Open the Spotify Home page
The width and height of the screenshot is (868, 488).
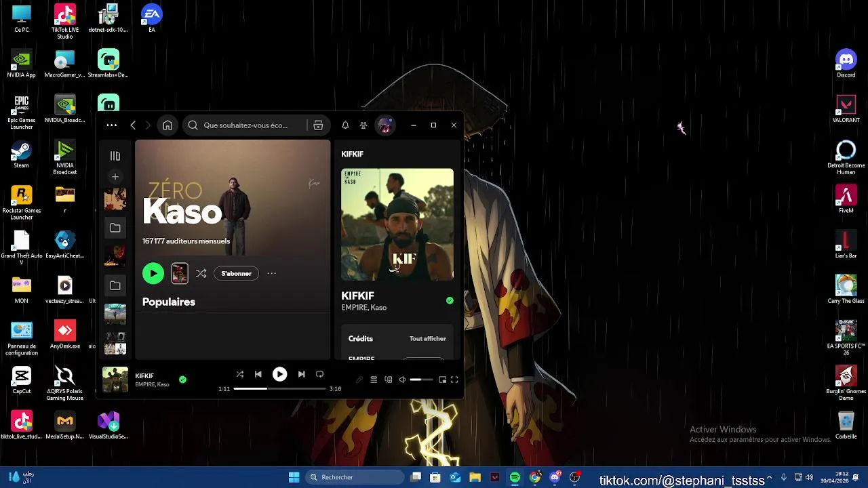167,125
